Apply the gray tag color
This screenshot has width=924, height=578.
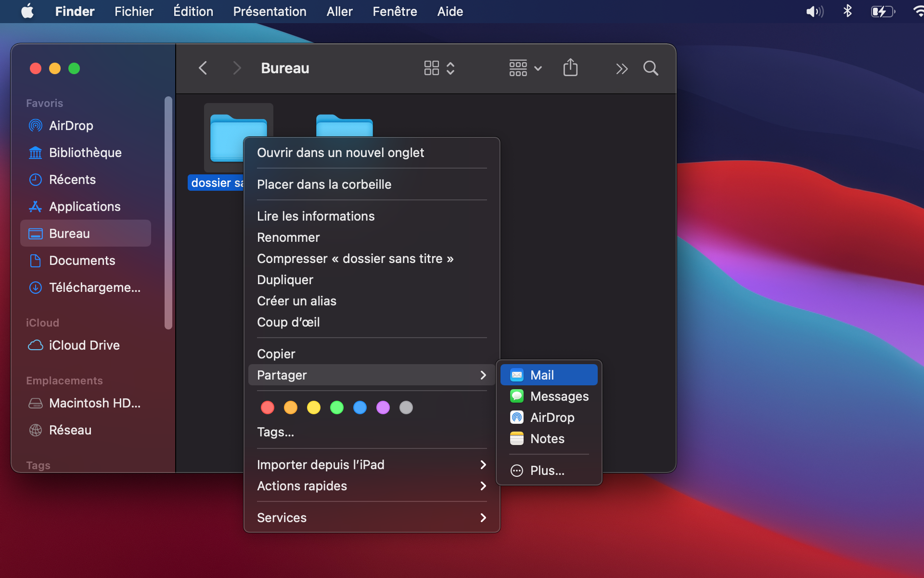click(x=406, y=408)
